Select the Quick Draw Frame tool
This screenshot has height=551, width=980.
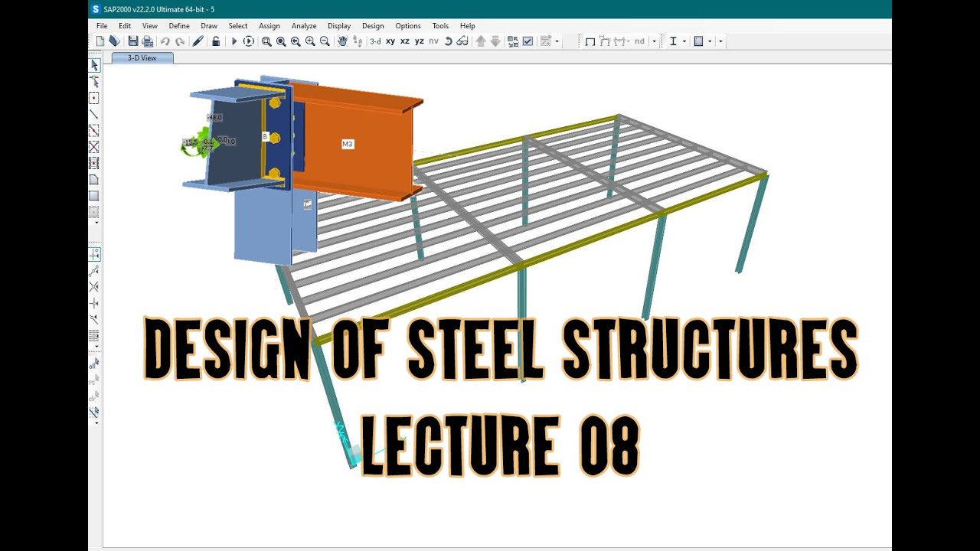[94, 130]
